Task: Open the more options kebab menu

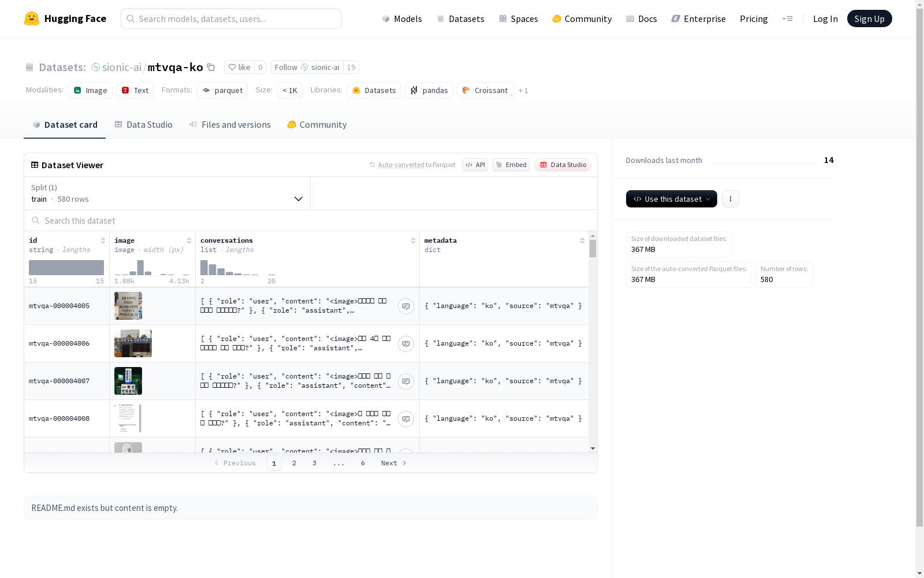Action: click(731, 199)
